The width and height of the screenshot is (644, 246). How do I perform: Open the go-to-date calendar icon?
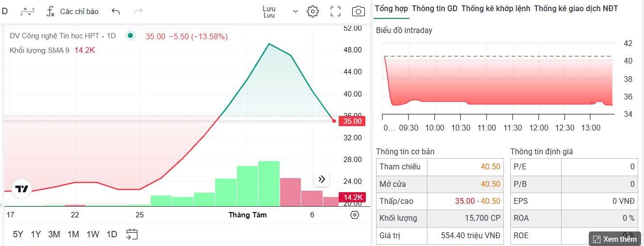132,234
